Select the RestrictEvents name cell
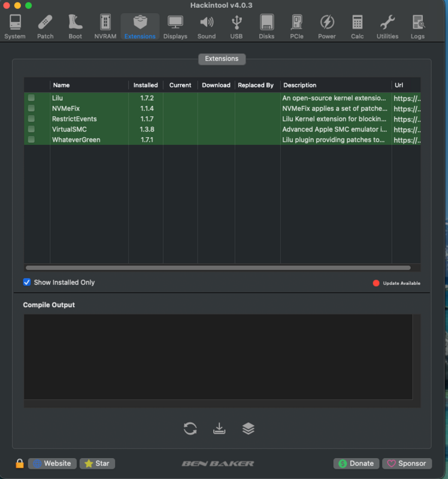The image size is (448, 479). tap(74, 119)
